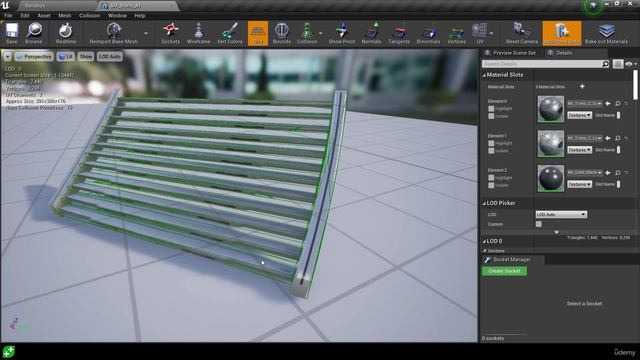
Task: Browse to Element 1 material asset
Action: click(618, 138)
